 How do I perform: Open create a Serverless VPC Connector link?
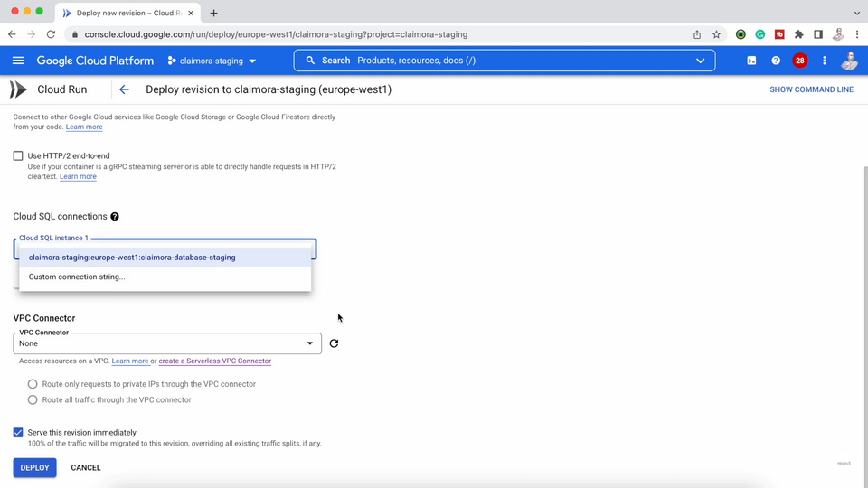pyautogui.click(x=215, y=361)
